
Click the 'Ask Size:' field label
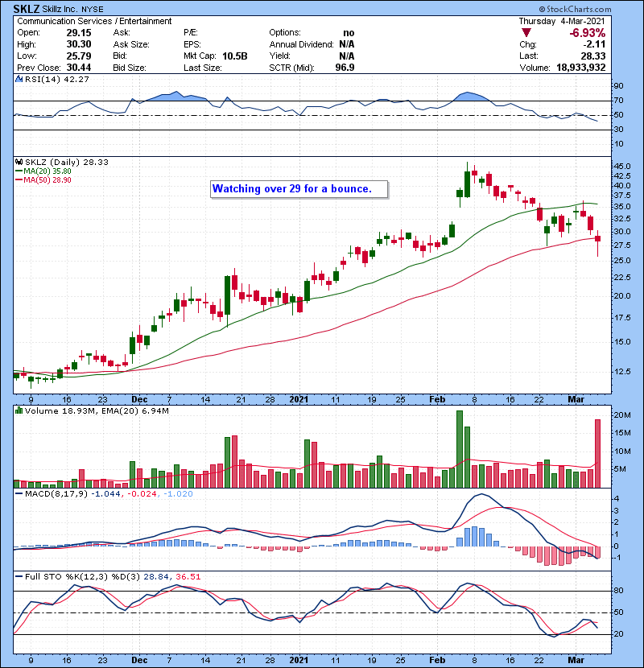[x=131, y=44]
